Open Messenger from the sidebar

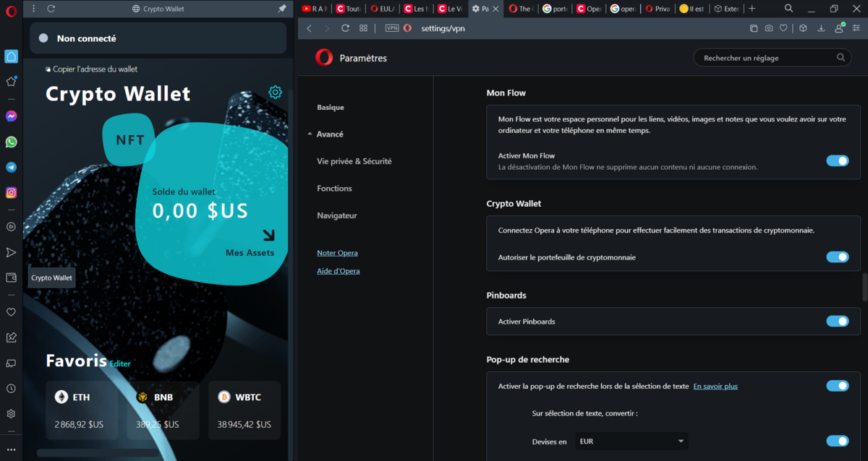(x=12, y=116)
